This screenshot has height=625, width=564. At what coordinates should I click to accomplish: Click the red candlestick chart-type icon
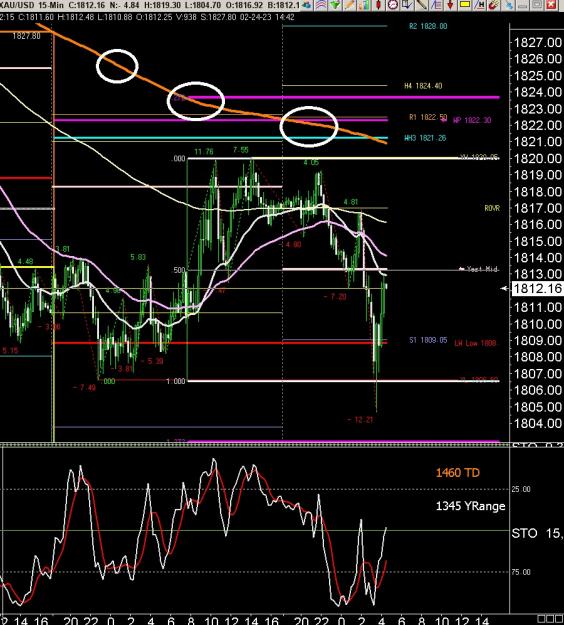(x=379, y=5)
